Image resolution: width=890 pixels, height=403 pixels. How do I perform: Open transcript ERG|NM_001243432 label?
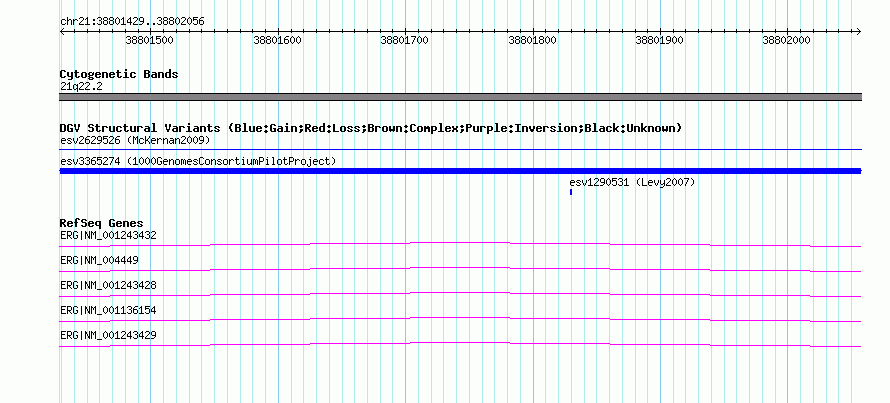(x=108, y=235)
